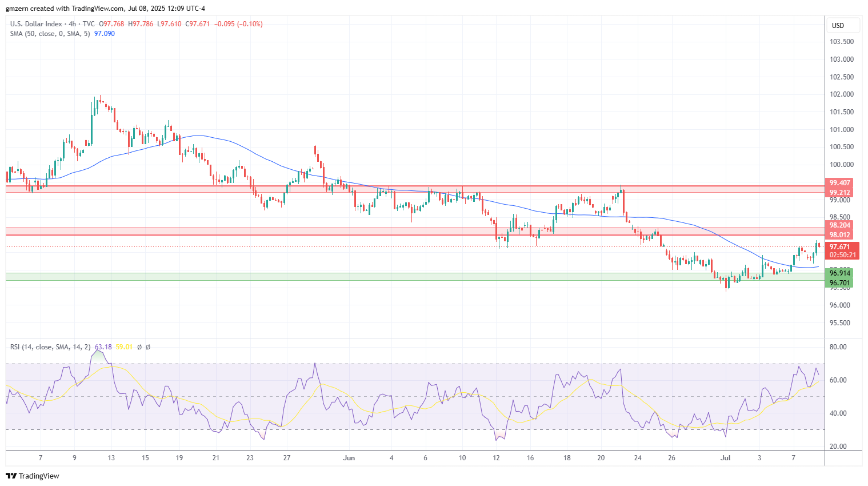Screen dimensions: 868x486
Task: Click the close price C97.671 in legend
Action: (x=198, y=24)
